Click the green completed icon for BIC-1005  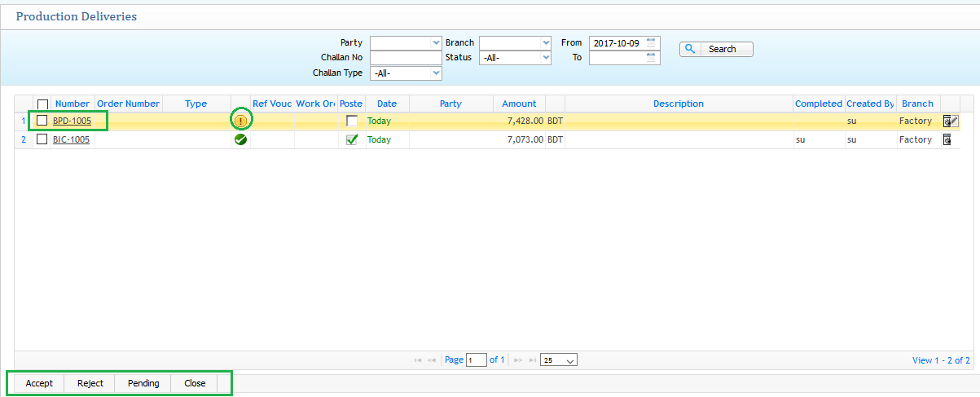(240, 139)
